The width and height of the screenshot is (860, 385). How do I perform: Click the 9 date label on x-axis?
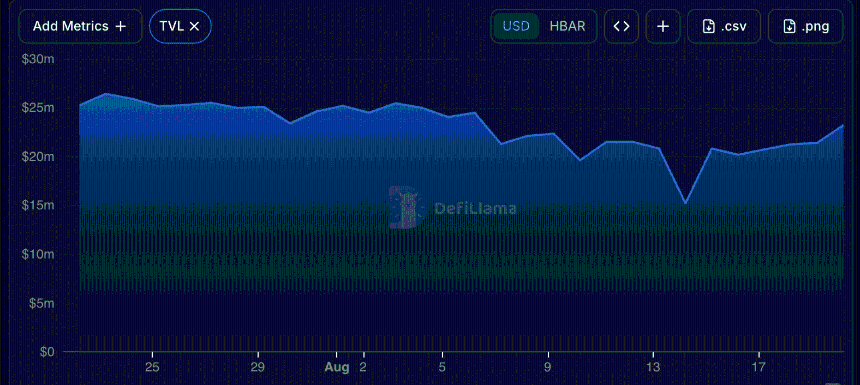pos(547,367)
